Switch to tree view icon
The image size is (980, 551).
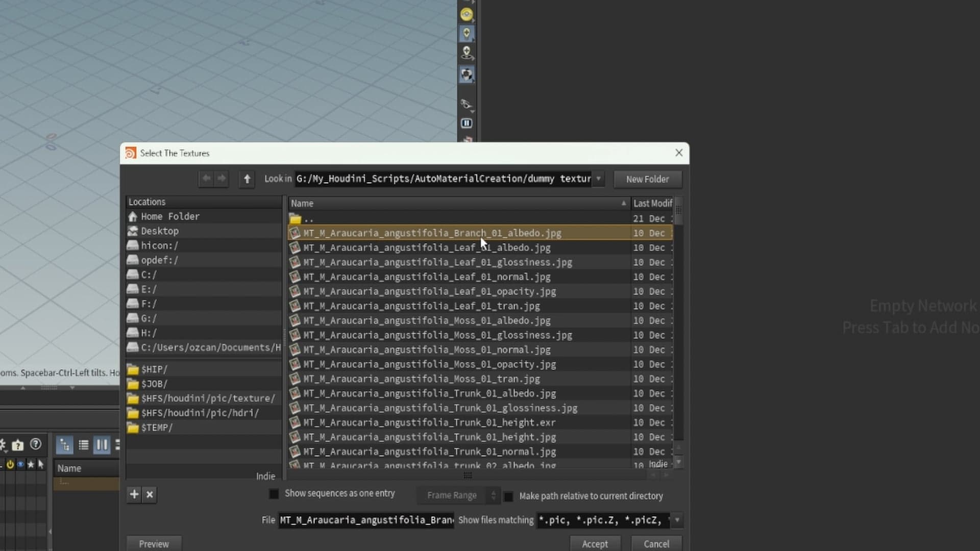tap(65, 445)
